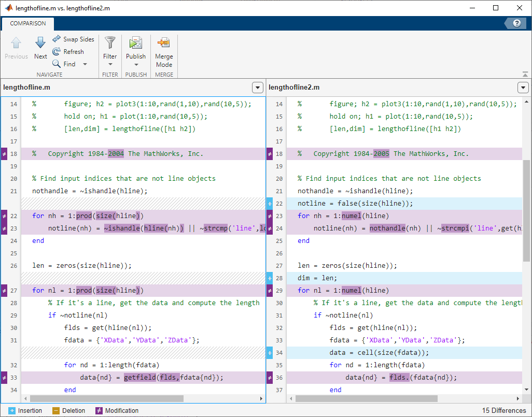Open the lengthofline2.m pane dropdown

tap(523, 88)
